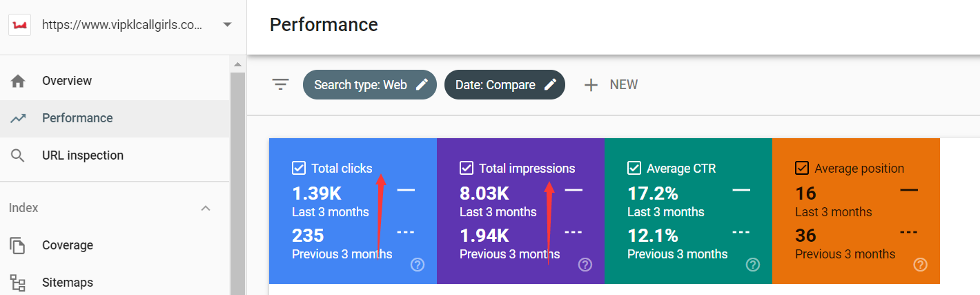The width and height of the screenshot is (980, 295).
Task: Click the 235 previous clicks value
Action: tap(308, 236)
